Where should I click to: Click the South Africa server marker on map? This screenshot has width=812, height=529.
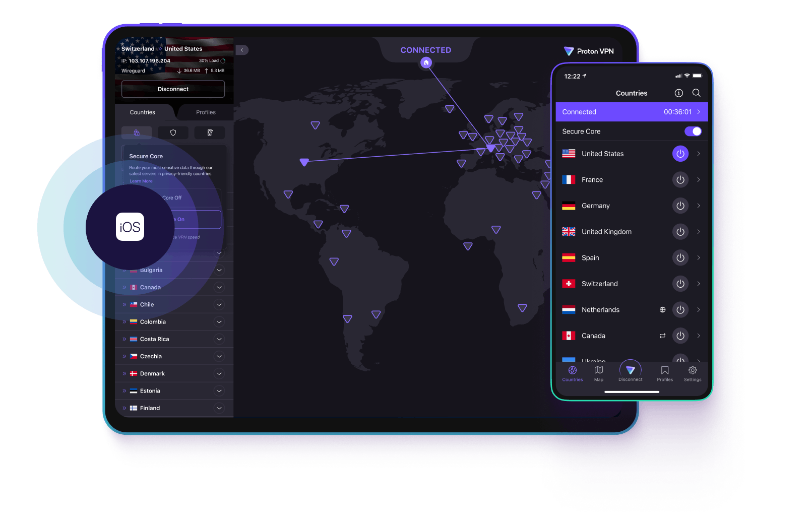coord(523,308)
